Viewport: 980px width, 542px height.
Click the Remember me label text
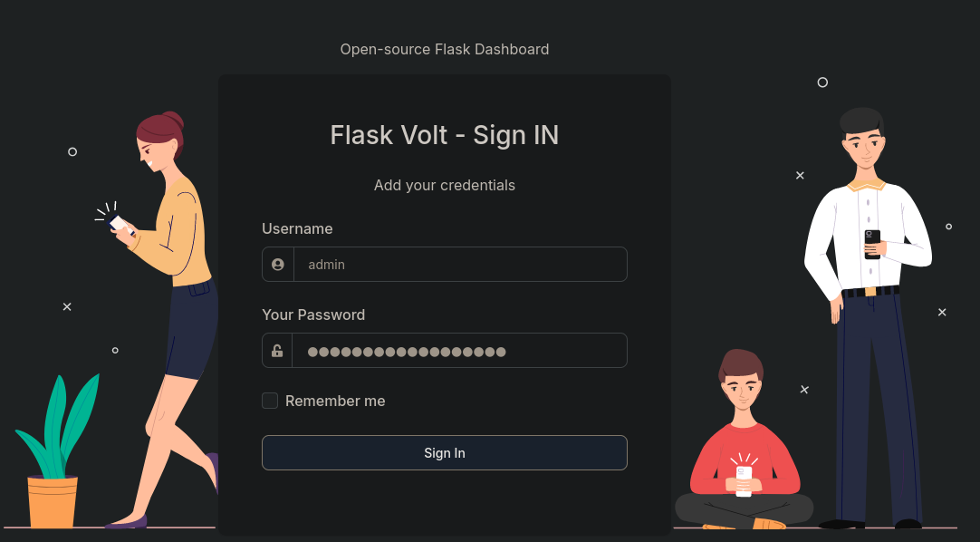click(x=335, y=401)
